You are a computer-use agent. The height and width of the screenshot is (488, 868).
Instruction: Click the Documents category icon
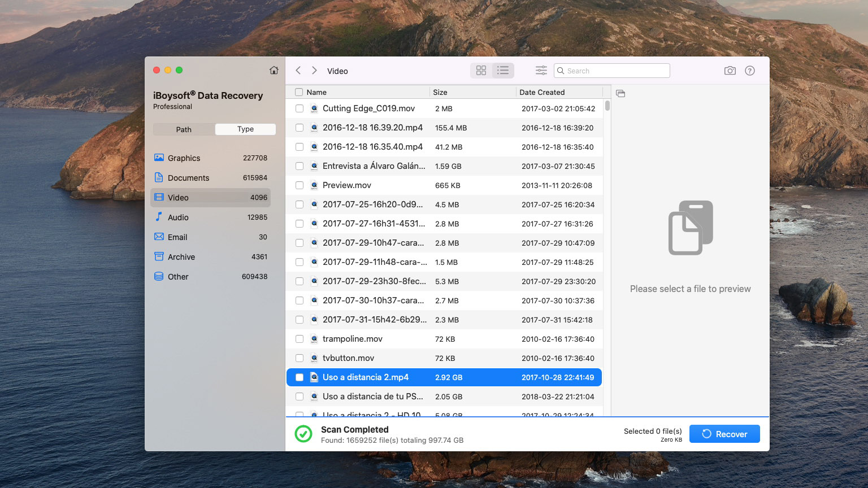click(x=159, y=177)
